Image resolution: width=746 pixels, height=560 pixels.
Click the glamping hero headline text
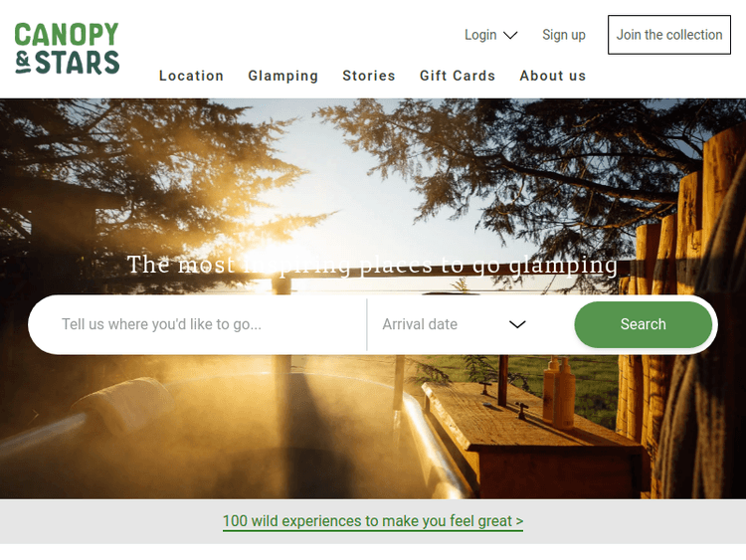[x=373, y=265]
